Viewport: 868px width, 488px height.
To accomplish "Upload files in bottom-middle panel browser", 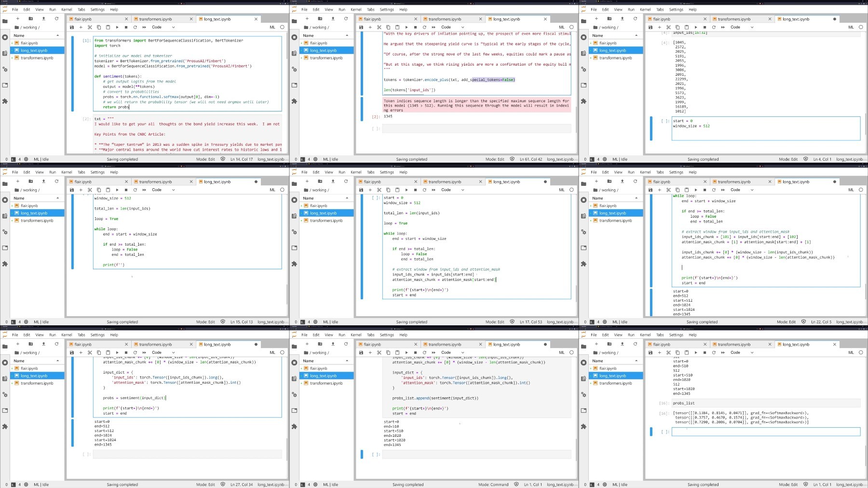I will tap(333, 344).
